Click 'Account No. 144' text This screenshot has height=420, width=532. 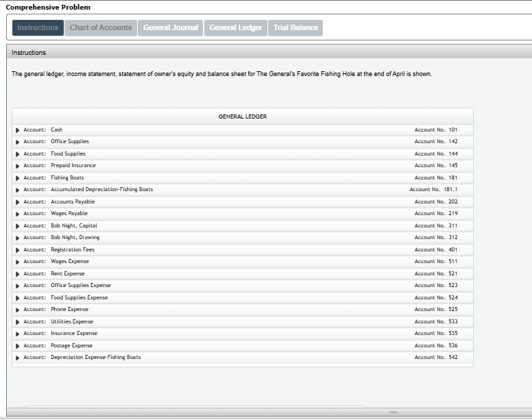(x=436, y=154)
